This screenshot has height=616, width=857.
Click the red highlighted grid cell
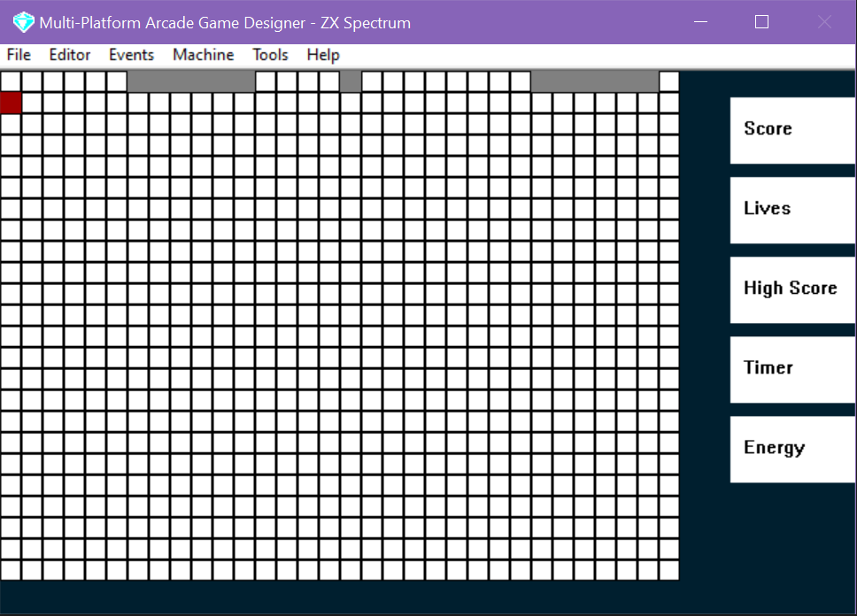[11, 103]
